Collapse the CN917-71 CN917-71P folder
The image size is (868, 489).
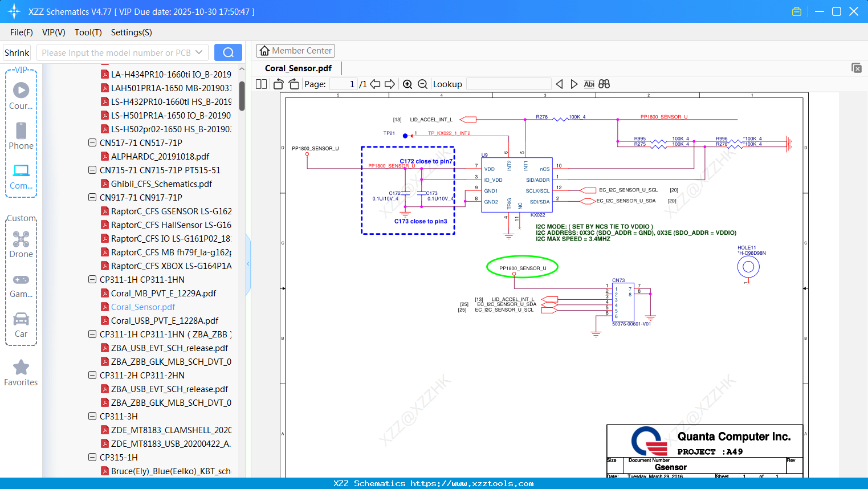click(92, 197)
